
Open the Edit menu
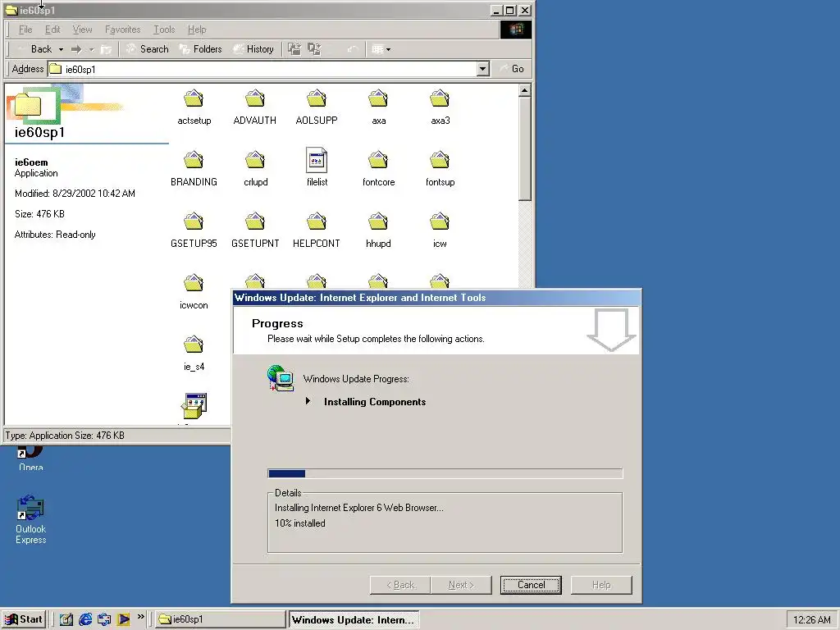tap(52, 30)
